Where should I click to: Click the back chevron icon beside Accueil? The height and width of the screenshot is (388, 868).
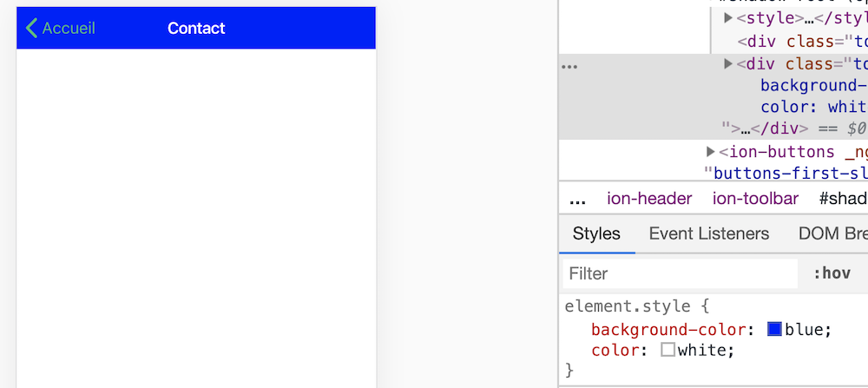pos(31,28)
